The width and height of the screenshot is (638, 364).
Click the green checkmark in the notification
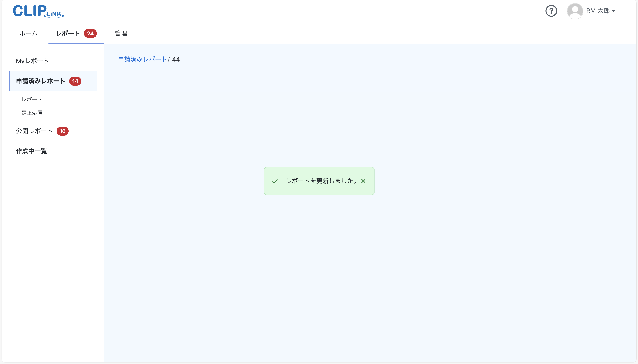(275, 181)
